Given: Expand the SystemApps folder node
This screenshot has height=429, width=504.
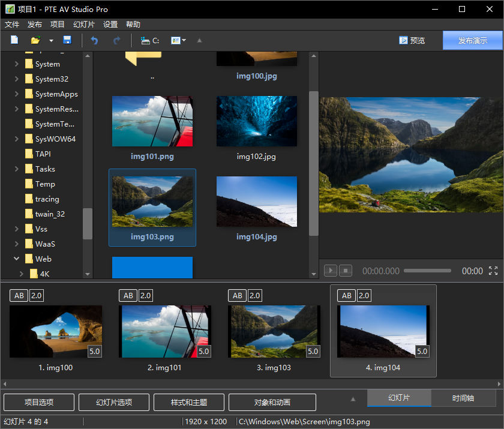Looking at the screenshot, I should (16, 94).
